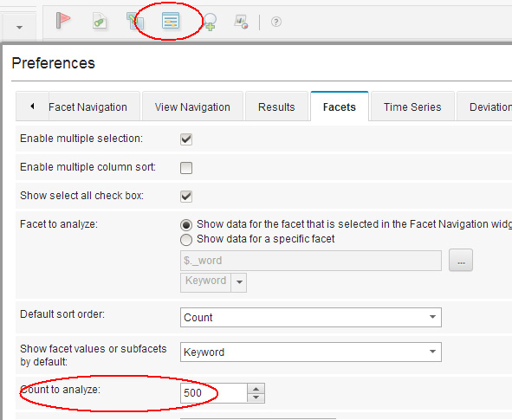Uncheck Show select all check box option
This screenshot has height=420, width=512.
point(186,197)
